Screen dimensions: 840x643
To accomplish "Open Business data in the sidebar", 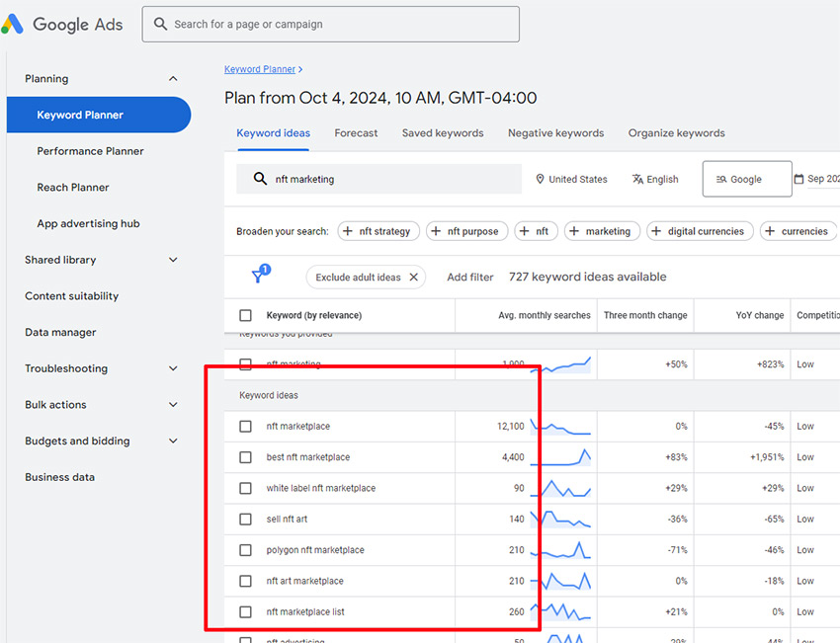I will coord(60,477).
